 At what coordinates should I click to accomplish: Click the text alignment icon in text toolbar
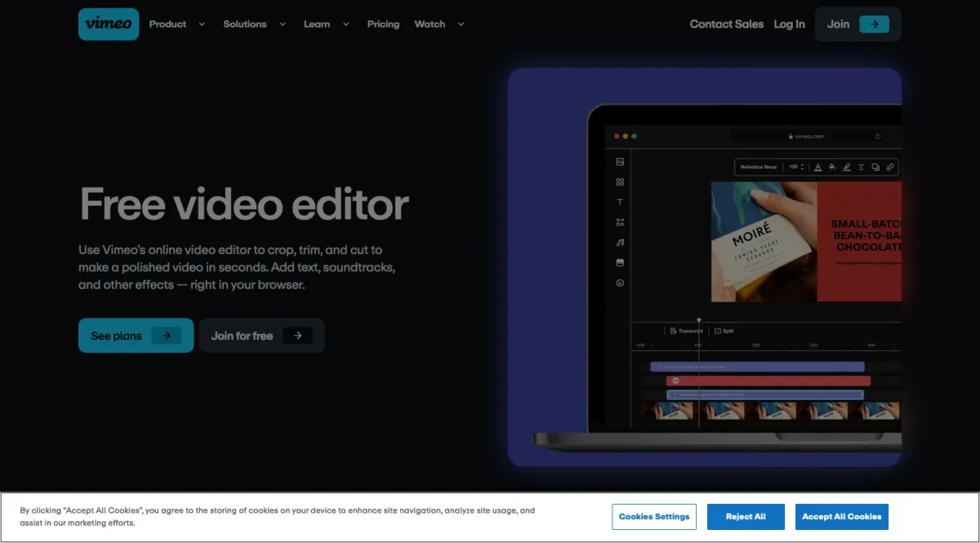point(861,167)
